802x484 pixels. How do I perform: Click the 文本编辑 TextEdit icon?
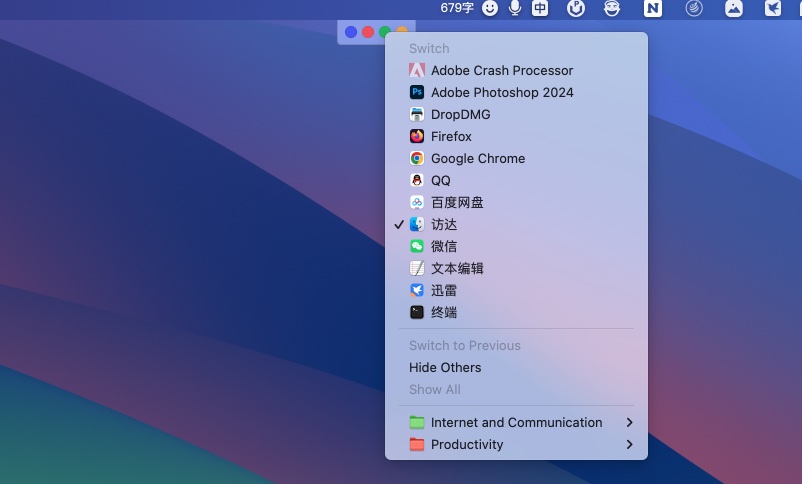click(417, 268)
